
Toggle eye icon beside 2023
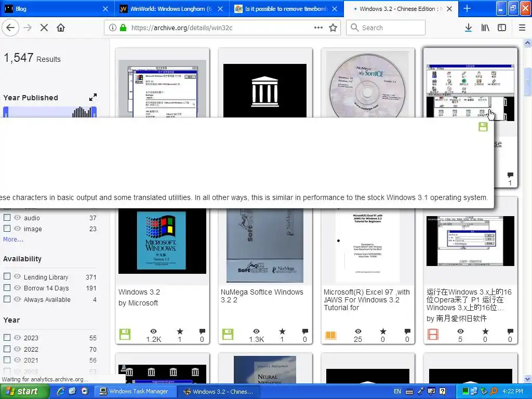tap(17, 338)
